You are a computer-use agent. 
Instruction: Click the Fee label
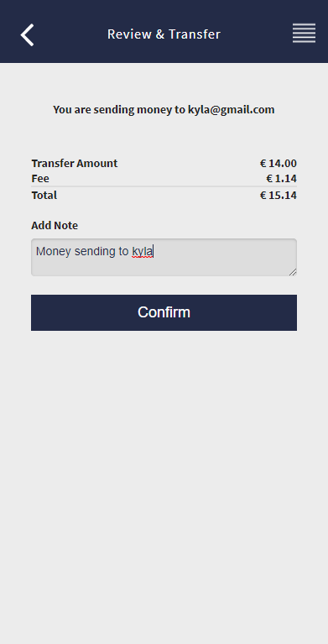click(40, 179)
